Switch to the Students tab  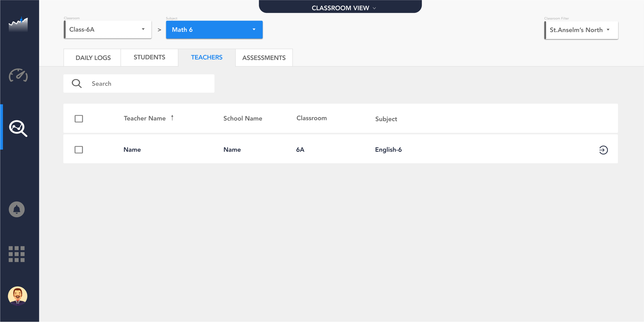coord(149,57)
